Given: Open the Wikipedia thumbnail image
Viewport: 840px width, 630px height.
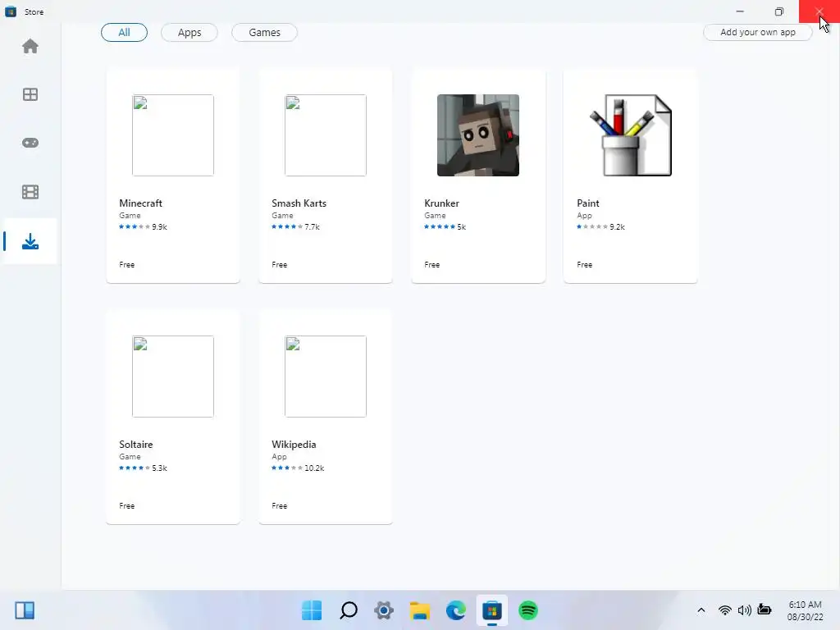Looking at the screenshot, I should click(326, 376).
